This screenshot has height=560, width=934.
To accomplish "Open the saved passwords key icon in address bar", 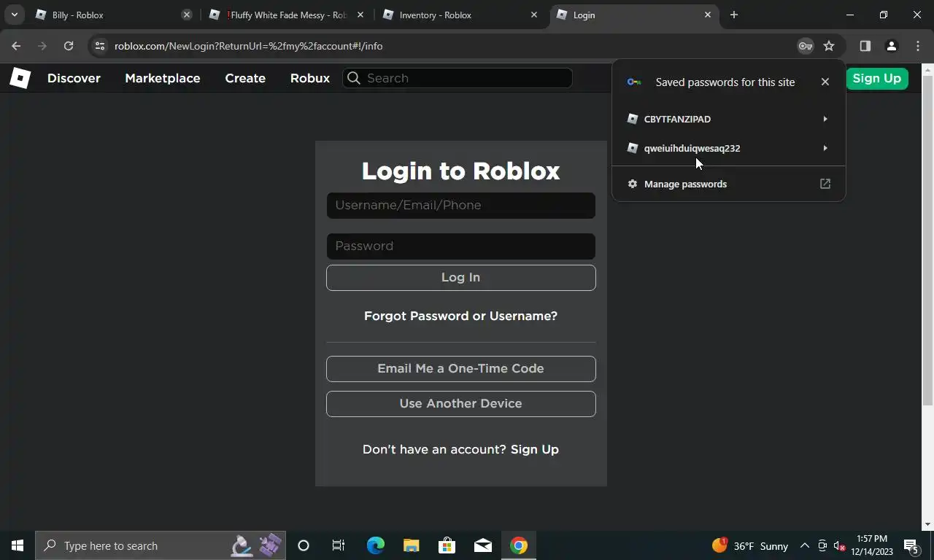I will (x=806, y=46).
